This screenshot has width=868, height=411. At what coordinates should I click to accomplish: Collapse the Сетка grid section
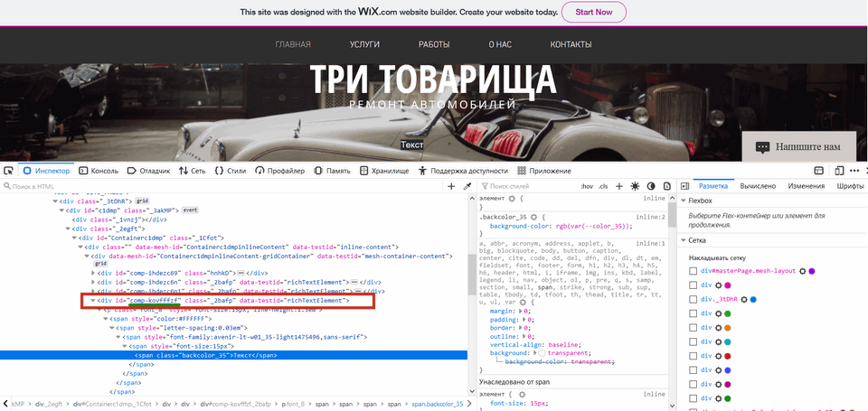684,241
